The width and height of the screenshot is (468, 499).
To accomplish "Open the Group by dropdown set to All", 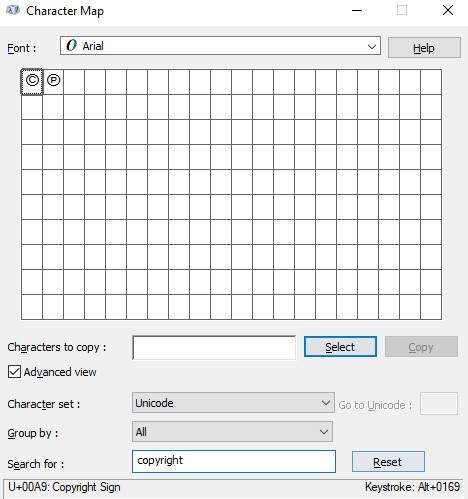I will pos(232,432).
